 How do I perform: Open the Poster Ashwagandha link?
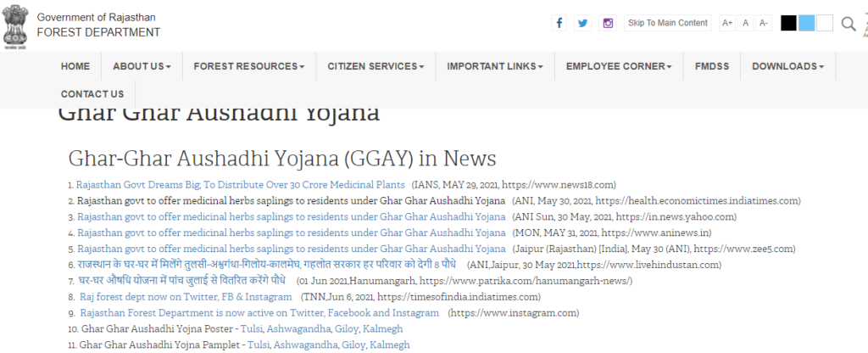(299, 329)
